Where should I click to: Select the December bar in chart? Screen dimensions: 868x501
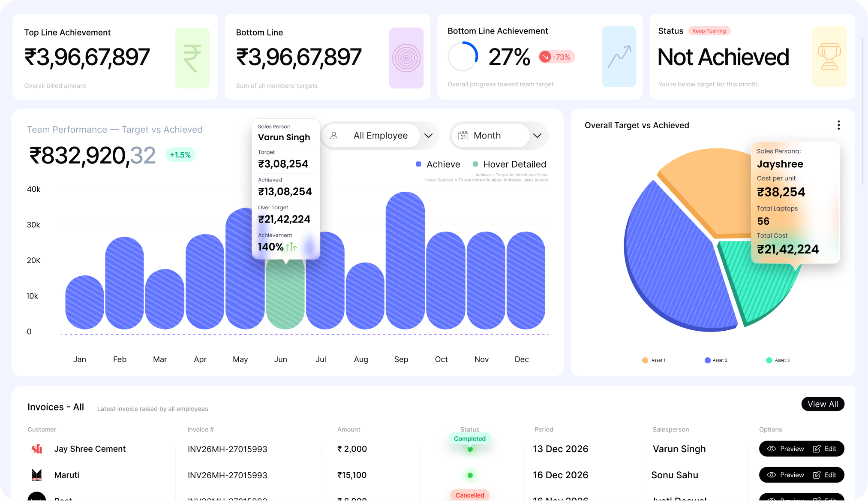coord(526,281)
